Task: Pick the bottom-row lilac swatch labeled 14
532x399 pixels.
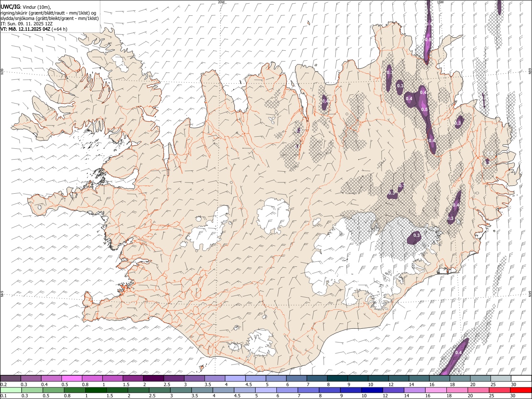Action: [x=415, y=390]
